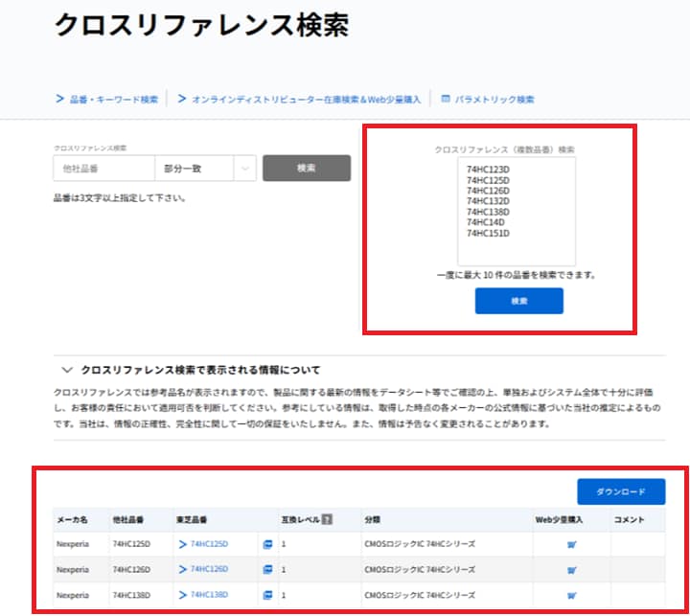Screen dimensions: 690x616
Task: Click the ダウンロード button
Action: 621,491
